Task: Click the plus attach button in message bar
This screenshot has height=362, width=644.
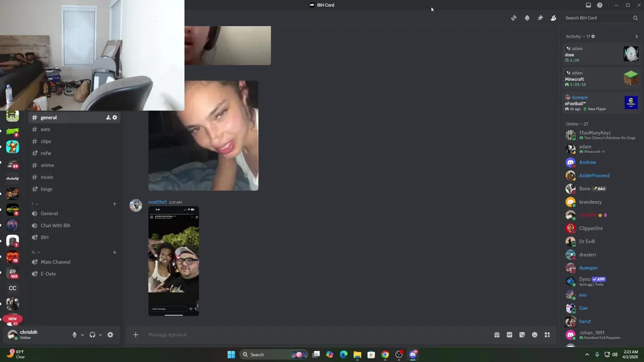Action: point(135,335)
